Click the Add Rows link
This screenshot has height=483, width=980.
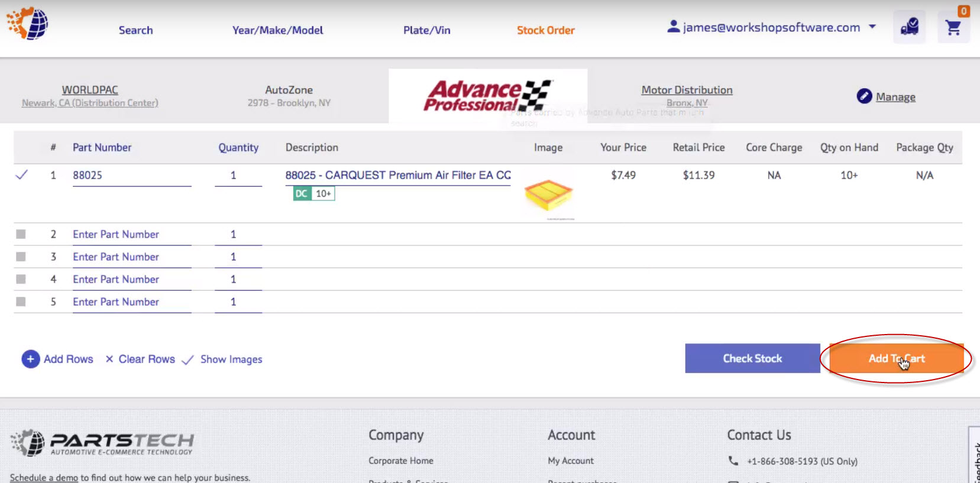point(68,359)
